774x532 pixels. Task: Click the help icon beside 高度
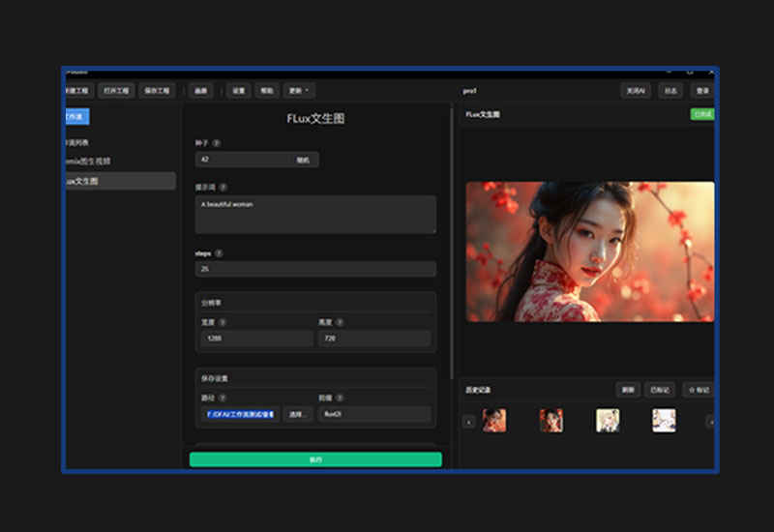[340, 322]
